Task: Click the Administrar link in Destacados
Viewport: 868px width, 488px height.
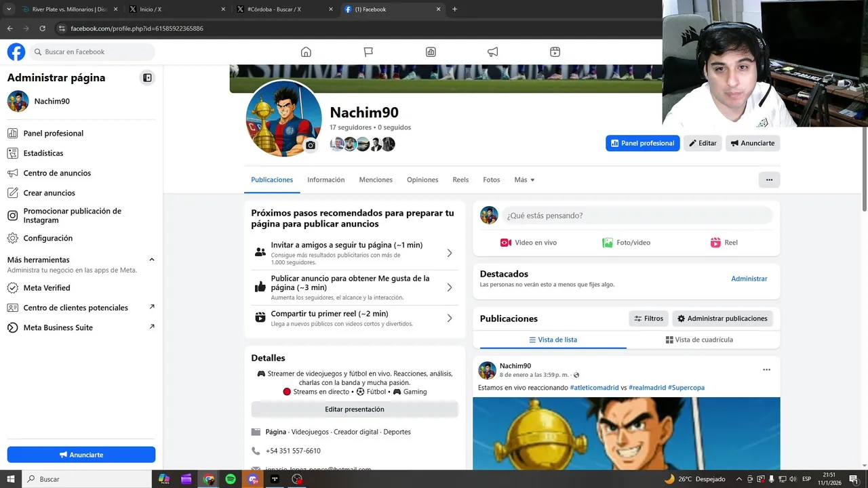Action: [749, 279]
